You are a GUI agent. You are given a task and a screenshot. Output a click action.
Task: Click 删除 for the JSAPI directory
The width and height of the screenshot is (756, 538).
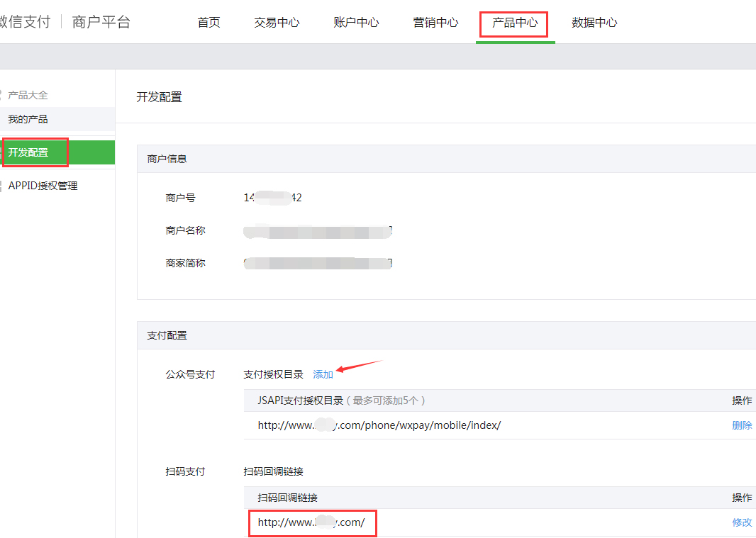(x=742, y=425)
